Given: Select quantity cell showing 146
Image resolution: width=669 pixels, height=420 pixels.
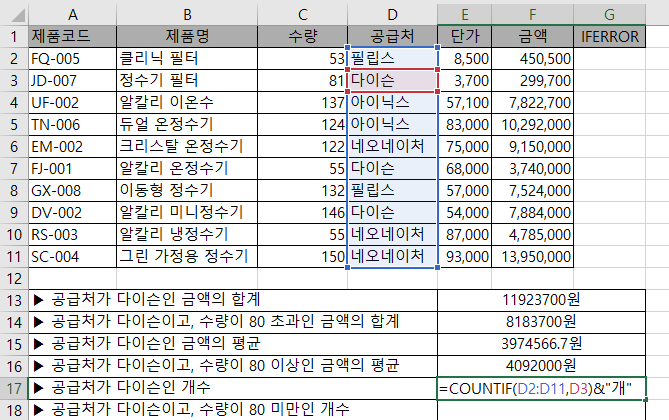Looking at the screenshot, I should click(303, 213).
